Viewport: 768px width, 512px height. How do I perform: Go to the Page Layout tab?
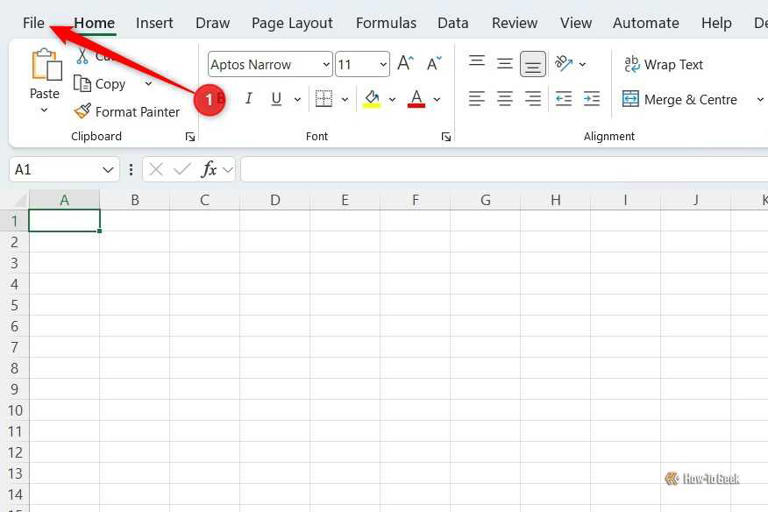[292, 23]
